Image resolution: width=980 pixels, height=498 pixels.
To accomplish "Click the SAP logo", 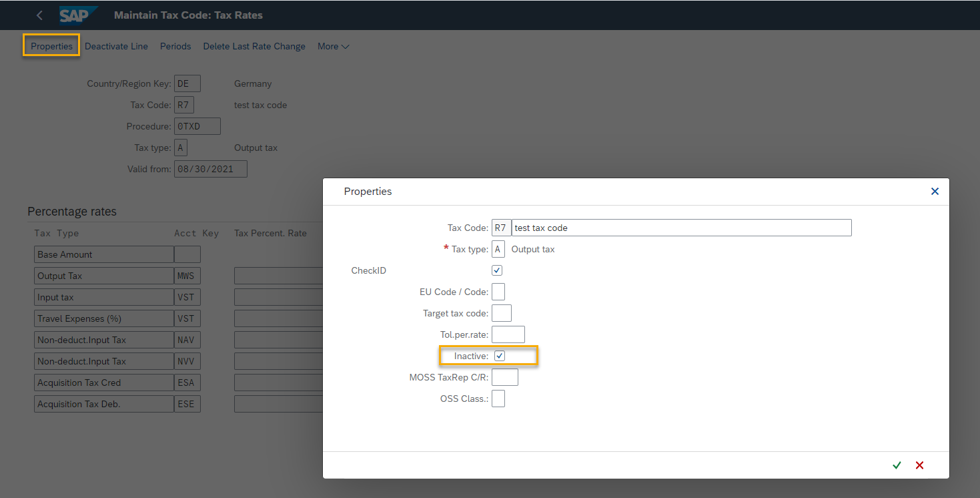I will pos(78,15).
